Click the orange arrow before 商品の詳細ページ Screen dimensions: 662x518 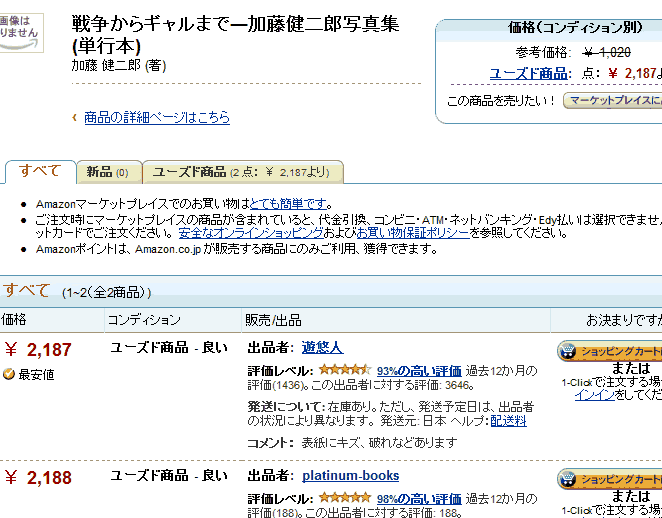point(75,117)
